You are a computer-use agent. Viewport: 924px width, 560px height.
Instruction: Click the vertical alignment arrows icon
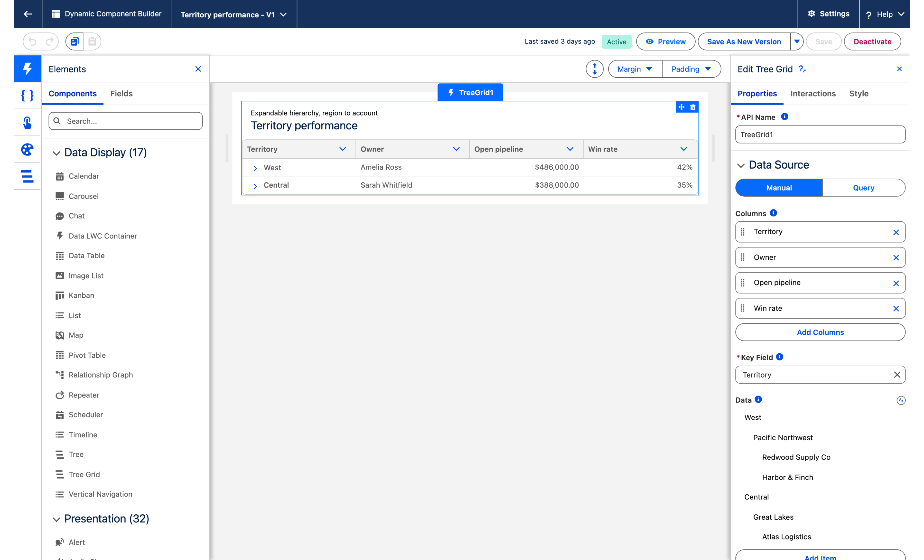tap(594, 69)
